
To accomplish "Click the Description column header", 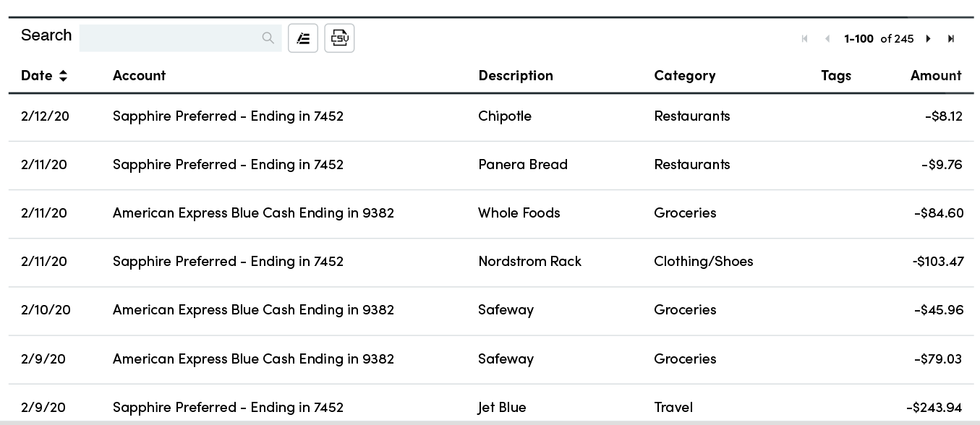I will tap(515, 76).
